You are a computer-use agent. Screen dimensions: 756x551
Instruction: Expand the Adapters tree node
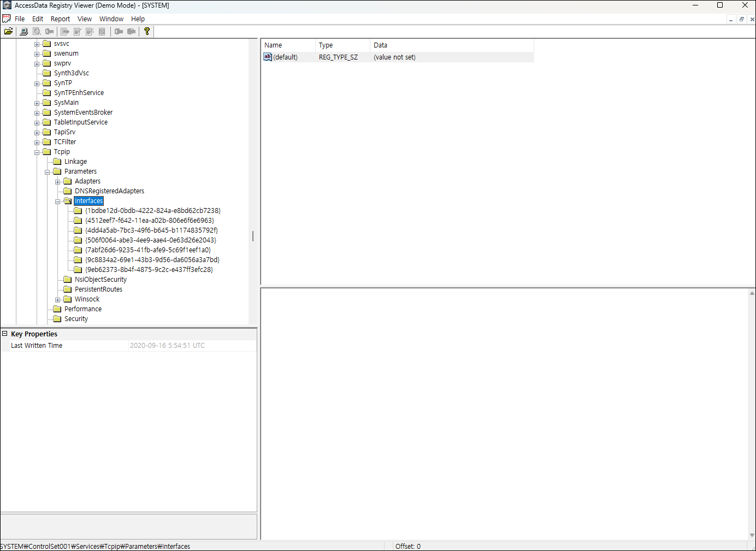click(57, 182)
